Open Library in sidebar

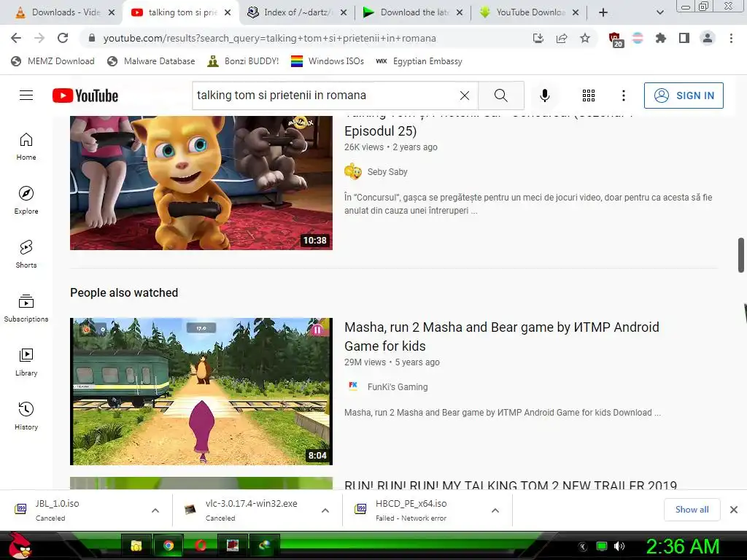coord(26,362)
